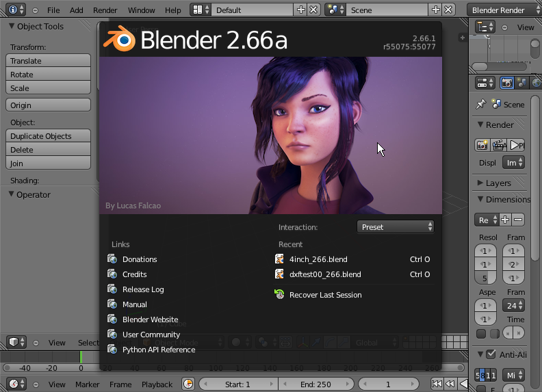Open the Timeline editor type selector

16,384
